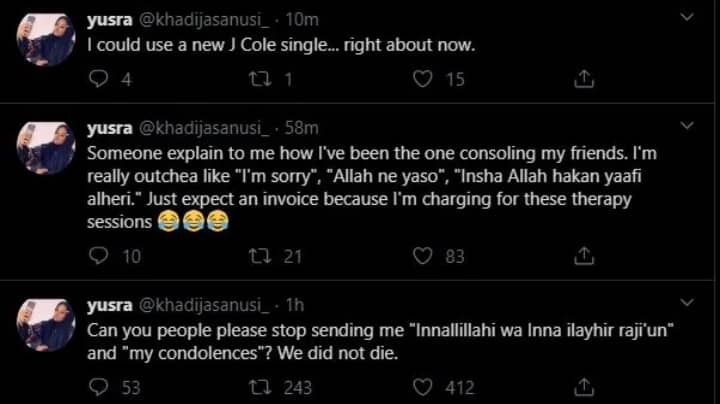Retweet the condolences tweet with 243 retweets

259,387
